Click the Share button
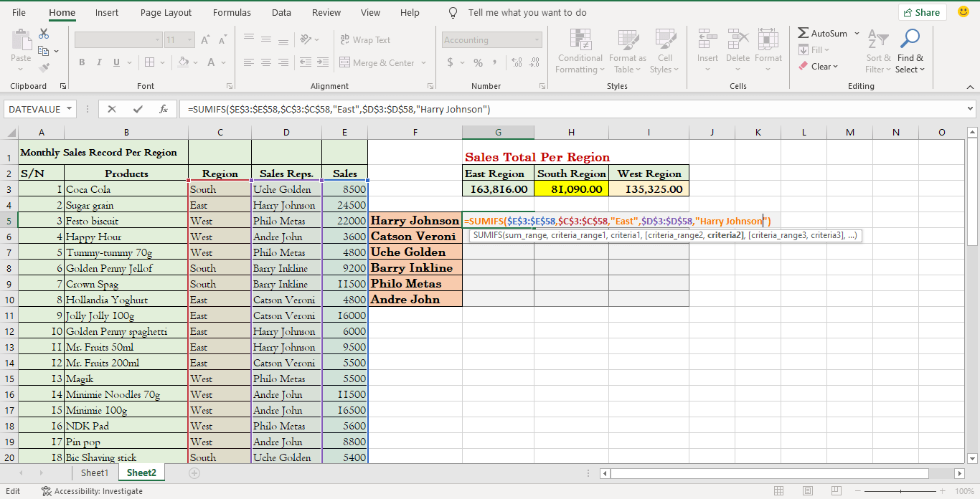 click(x=922, y=12)
